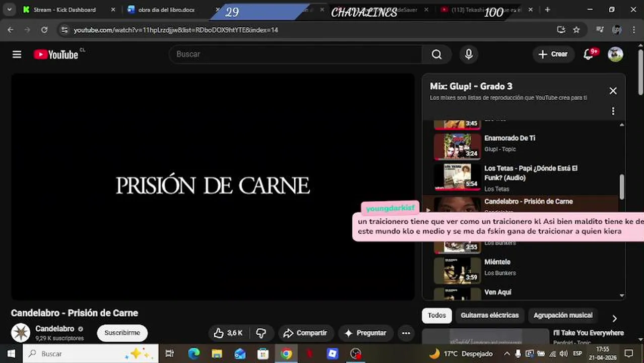Reload the current page
This screenshot has height=363, width=644.
pyautogui.click(x=44, y=30)
